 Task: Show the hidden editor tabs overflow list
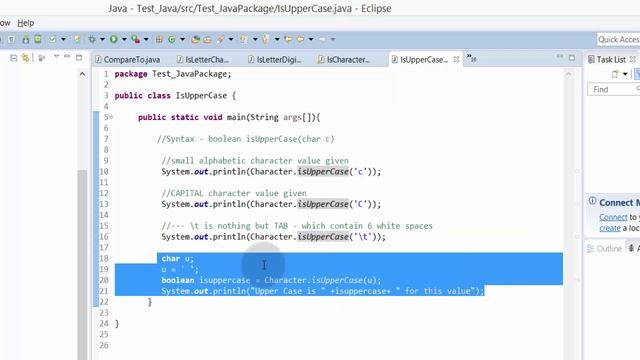[471, 58]
